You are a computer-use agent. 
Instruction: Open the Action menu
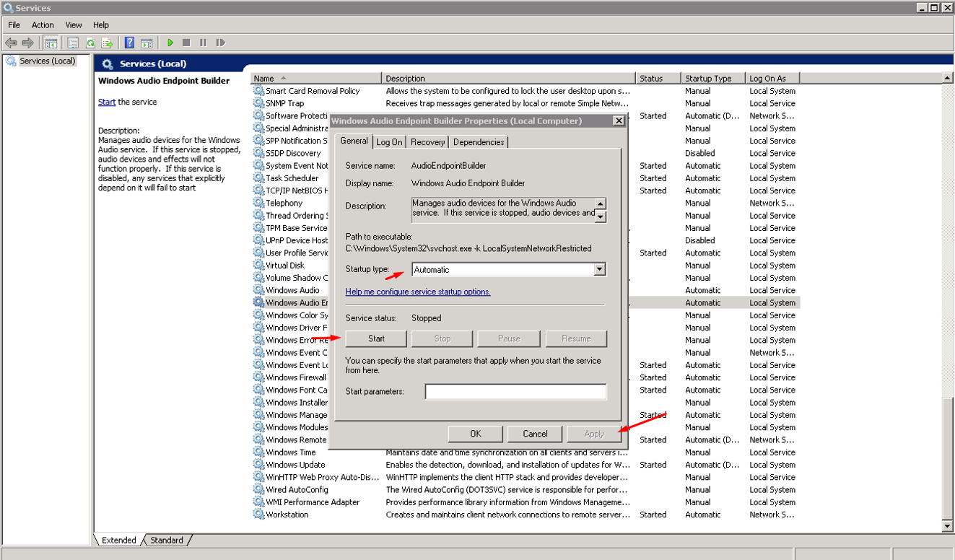tap(43, 25)
